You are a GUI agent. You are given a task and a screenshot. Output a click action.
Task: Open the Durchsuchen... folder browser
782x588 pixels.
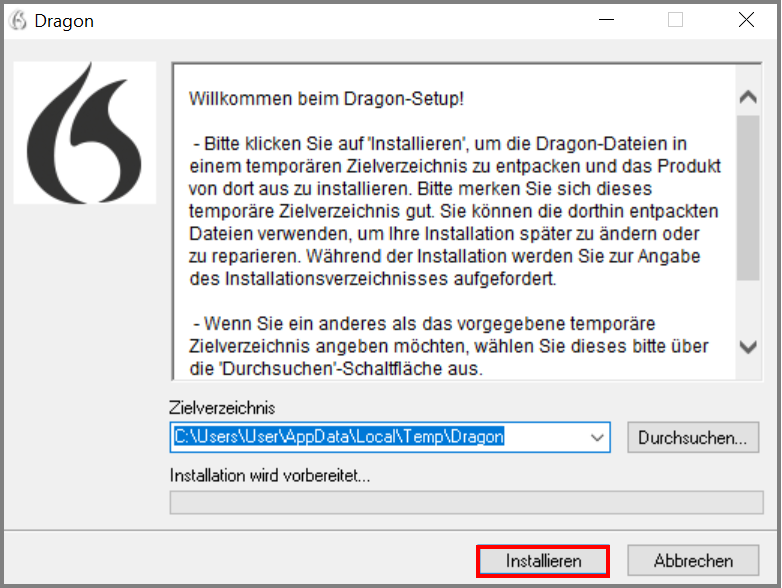point(693,437)
